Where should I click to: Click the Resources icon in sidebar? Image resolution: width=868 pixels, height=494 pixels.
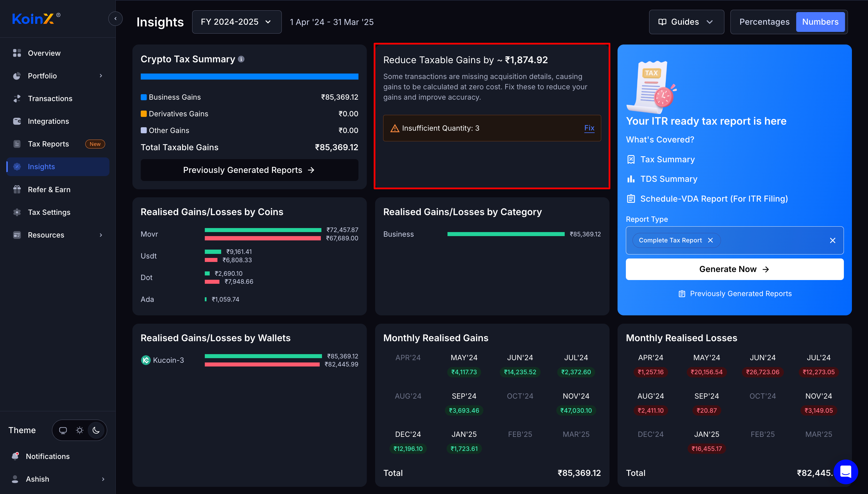[17, 235]
